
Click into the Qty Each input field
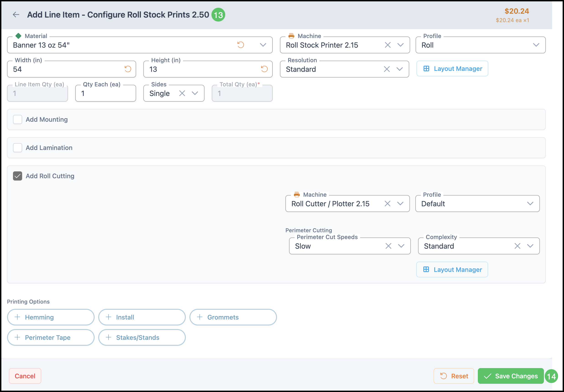coord(106,94)
